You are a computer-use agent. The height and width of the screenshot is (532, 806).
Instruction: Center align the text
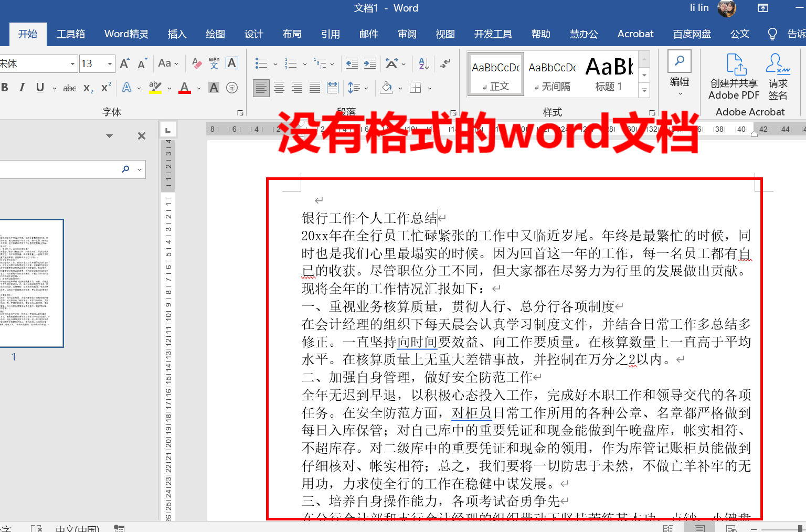click(279, 88)
